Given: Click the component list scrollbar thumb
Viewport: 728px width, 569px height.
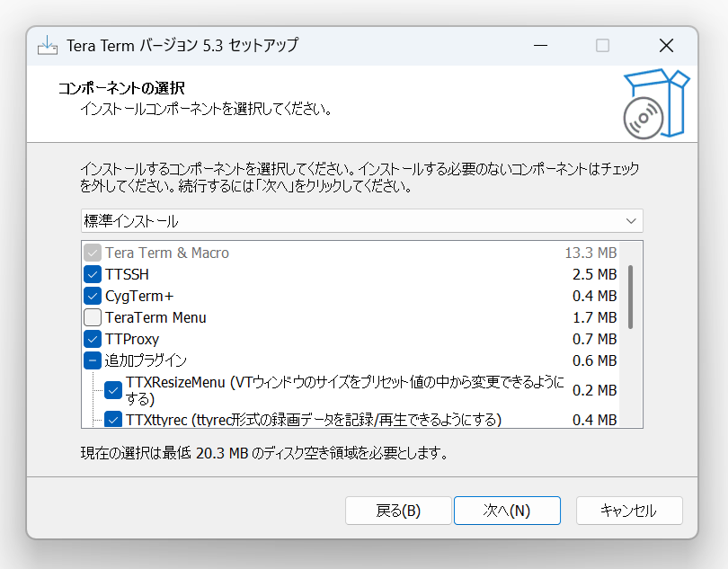Looking at the screenshot, I should click(x=630, y=297).
